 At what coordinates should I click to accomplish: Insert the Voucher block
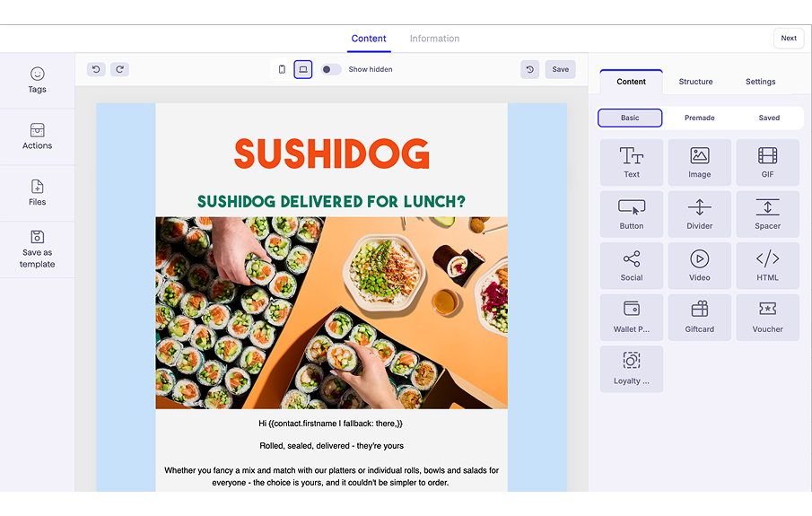767,318
